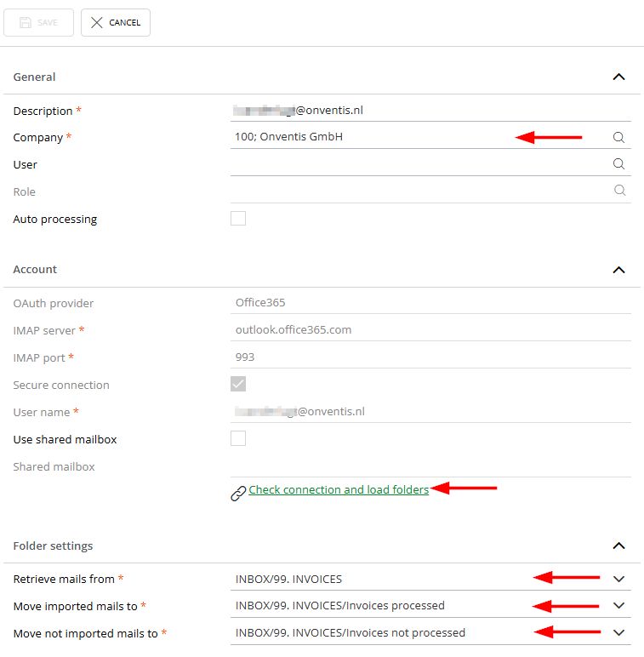The height and width of the screenshot is (657, 644).
Task: Click the User field search magnifier icon
Action: [618, 164]
